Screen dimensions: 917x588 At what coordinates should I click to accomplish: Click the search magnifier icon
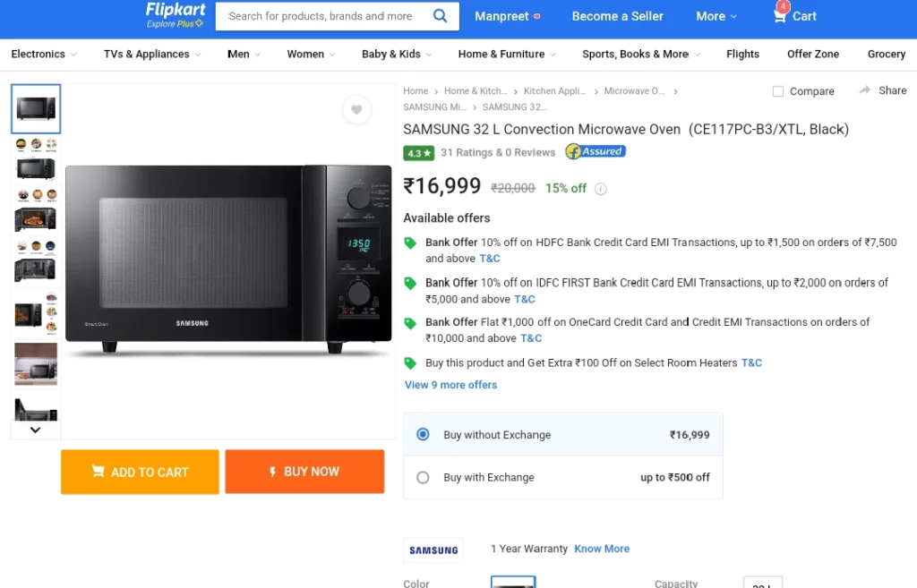tap(440, 16)
